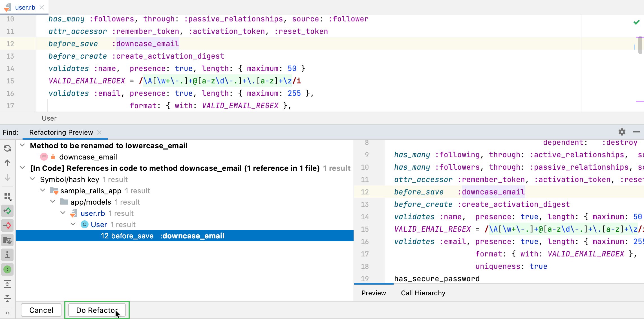Go to previous occurrence with up arrow
Screen dimensions: 644x319
[8, 163]
